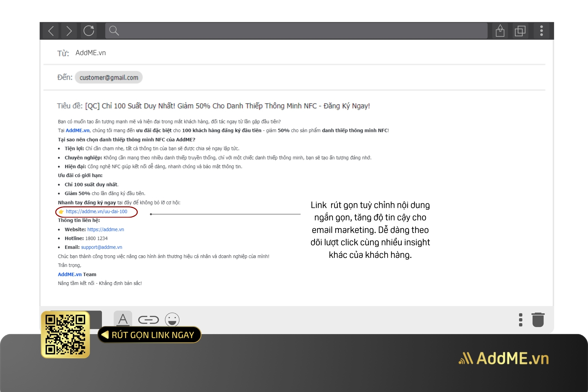
Task: Click the sender name AddME.vn
Action: [90, 53]
